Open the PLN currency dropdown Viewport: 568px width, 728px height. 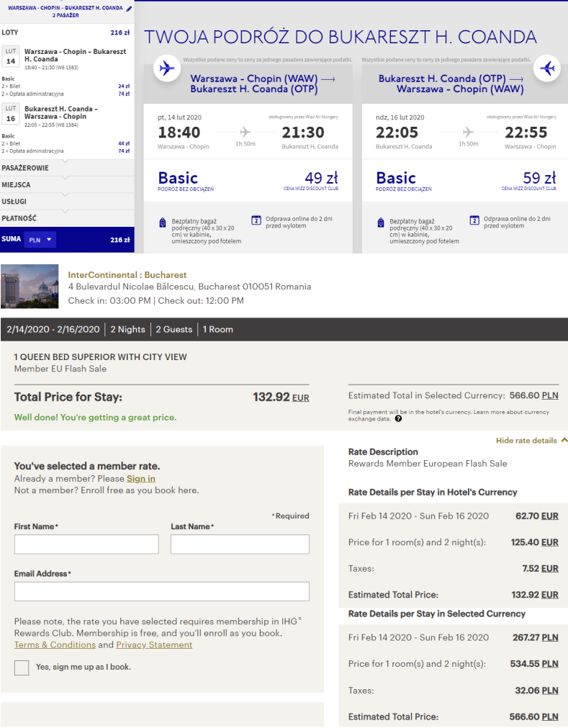40,240
